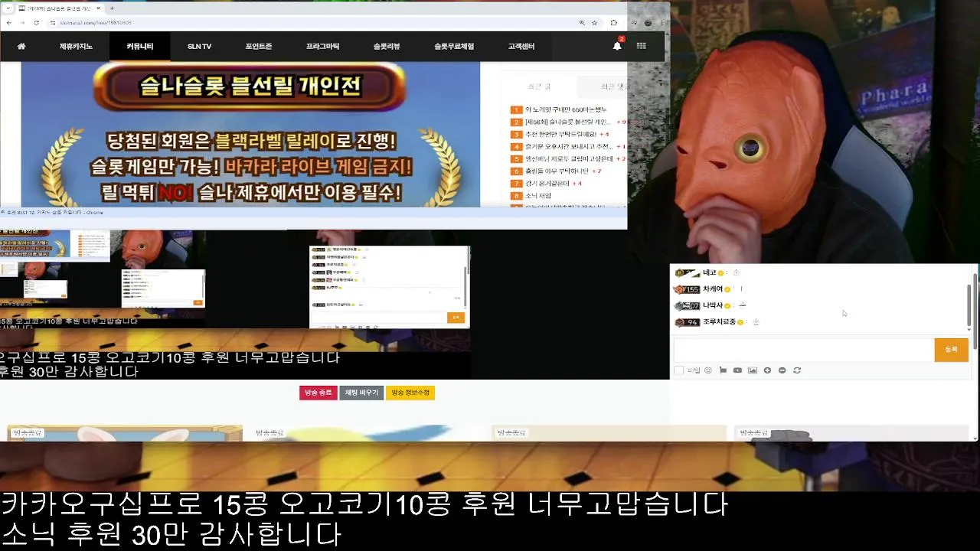
Task: Click the mini chat 등록 button in preview
Action: tap(456, 317)
